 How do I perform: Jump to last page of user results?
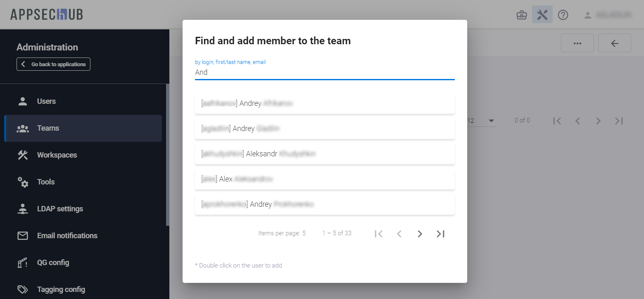(x=440, y=234)
